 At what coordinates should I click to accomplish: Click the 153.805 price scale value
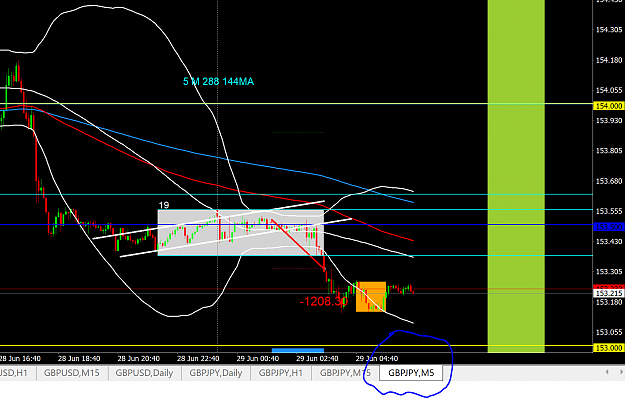point(609,151)
